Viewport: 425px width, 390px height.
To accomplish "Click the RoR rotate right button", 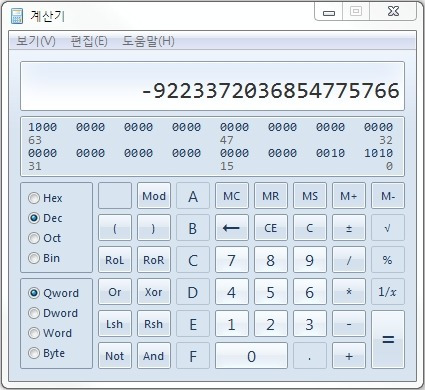I will (x=154, y=260).
